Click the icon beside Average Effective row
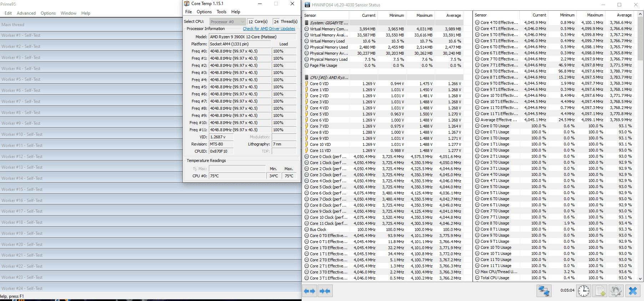The height and width of the screenshot is (301, 644). [477, 120]
